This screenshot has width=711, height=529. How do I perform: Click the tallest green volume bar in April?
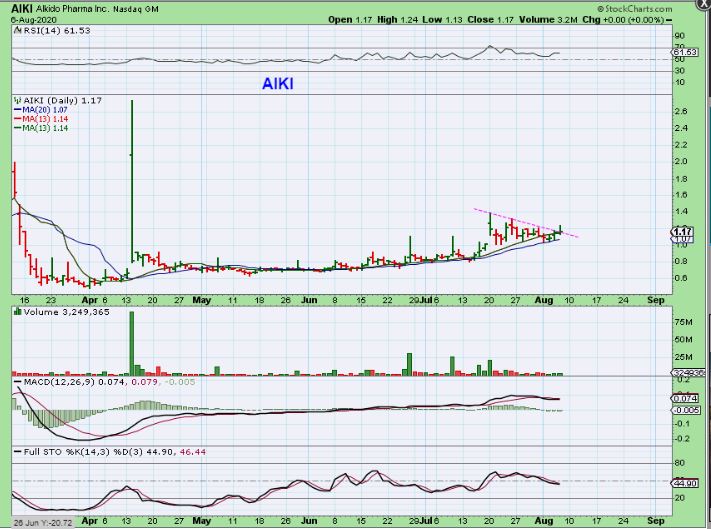(132, 344)
